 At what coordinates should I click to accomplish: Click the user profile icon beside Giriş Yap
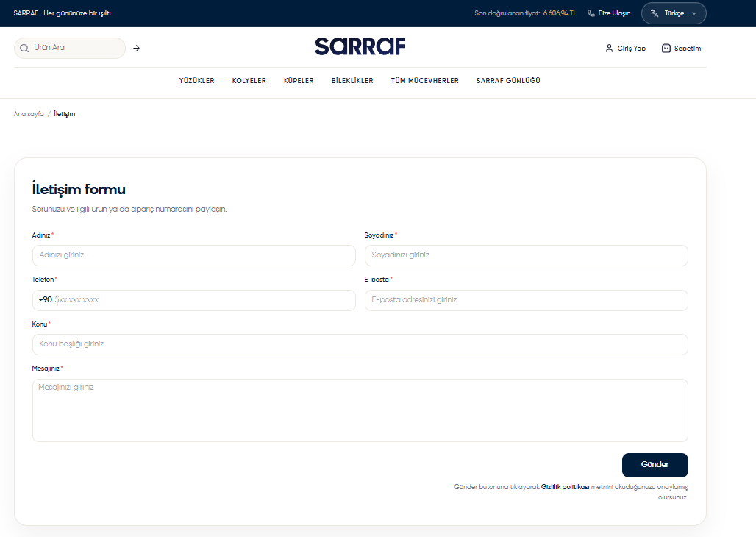[x=609, y=49]
